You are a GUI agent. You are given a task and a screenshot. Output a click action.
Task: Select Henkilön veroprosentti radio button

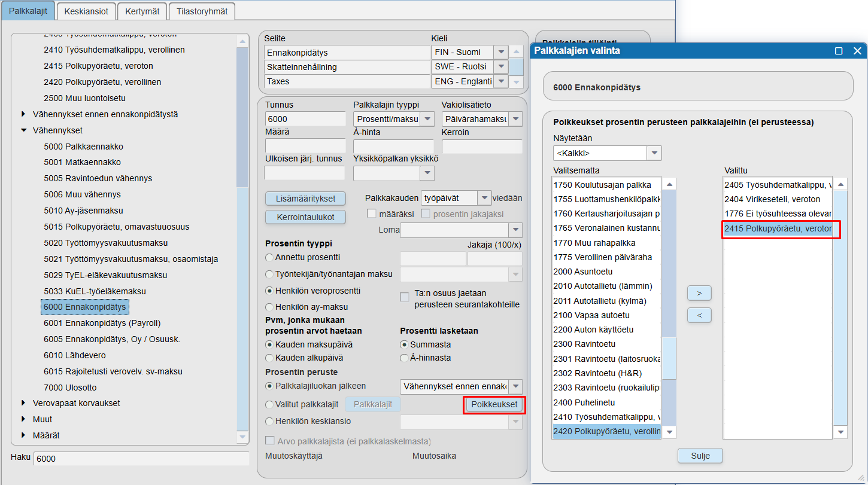tap(270, 291)
